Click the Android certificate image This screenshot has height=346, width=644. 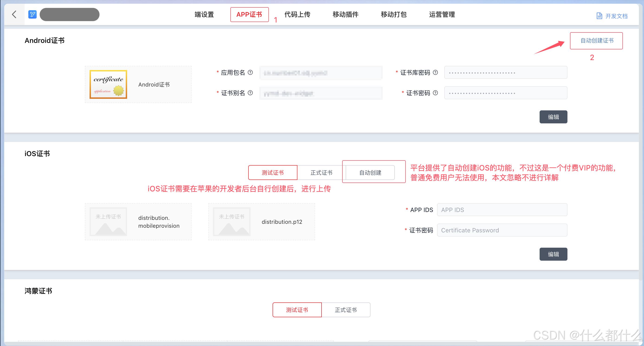[108, 84]
